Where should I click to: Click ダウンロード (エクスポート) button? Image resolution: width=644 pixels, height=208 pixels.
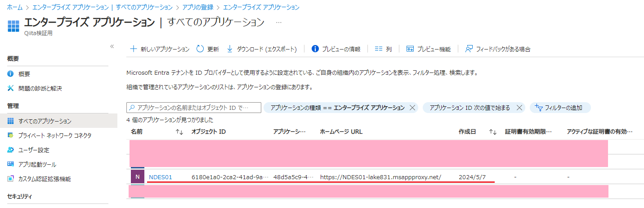261,49
